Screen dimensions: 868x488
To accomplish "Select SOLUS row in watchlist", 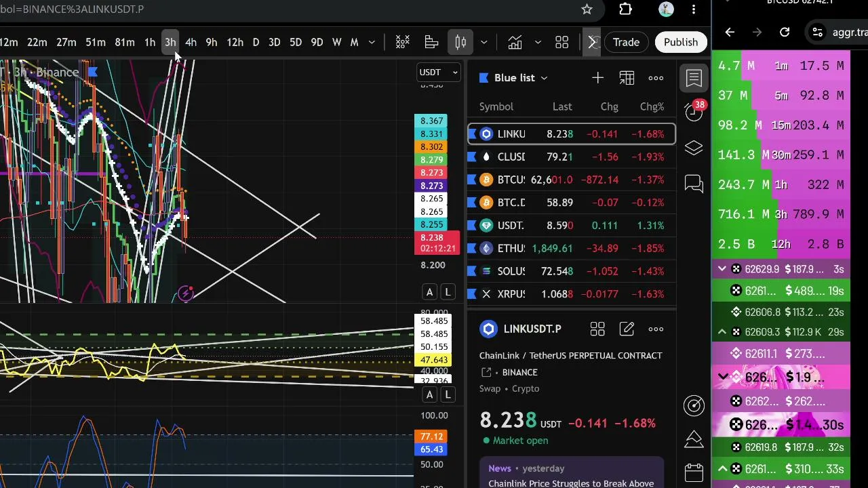I will pyautogui.click(x=572, y=271).
